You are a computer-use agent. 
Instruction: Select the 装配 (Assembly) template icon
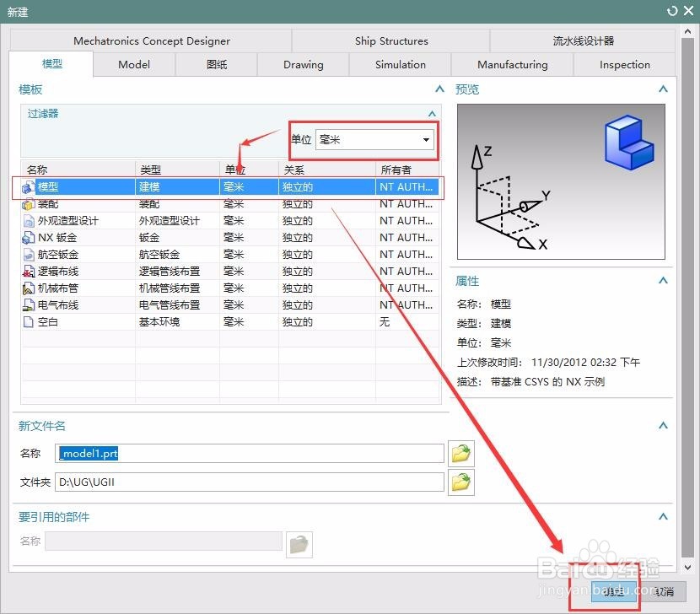coord(26,203)
